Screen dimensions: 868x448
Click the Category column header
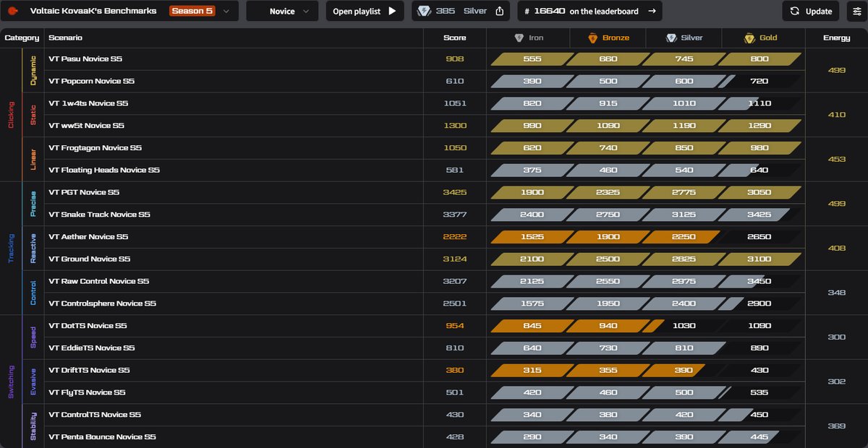point(22,38)
